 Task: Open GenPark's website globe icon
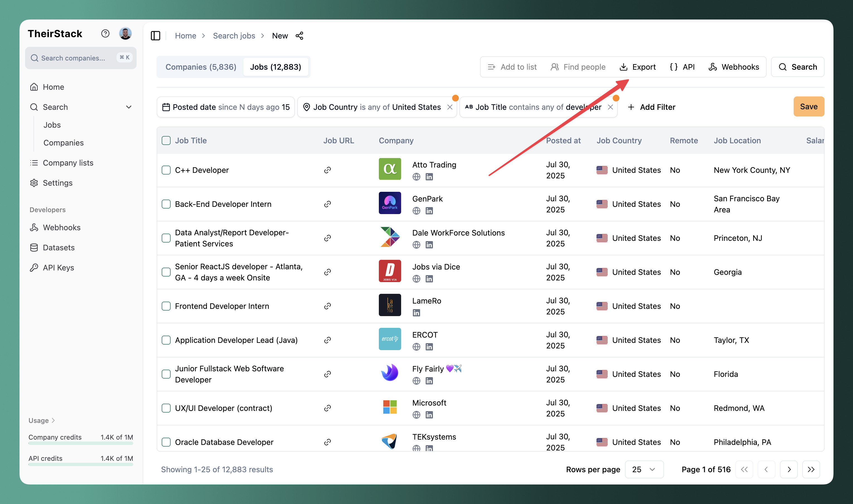416,211
